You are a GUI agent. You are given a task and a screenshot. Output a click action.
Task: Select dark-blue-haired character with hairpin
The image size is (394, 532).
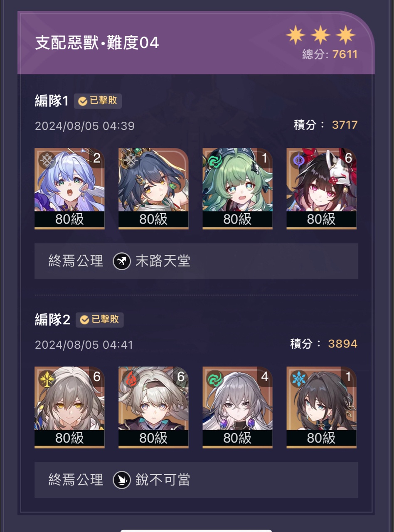click(153, 188)
